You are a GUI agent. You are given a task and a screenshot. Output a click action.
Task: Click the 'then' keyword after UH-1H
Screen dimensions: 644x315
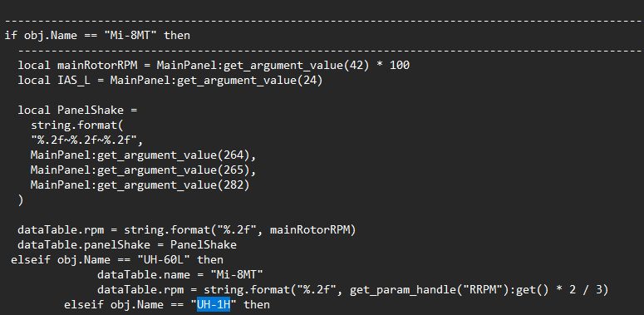257,305
